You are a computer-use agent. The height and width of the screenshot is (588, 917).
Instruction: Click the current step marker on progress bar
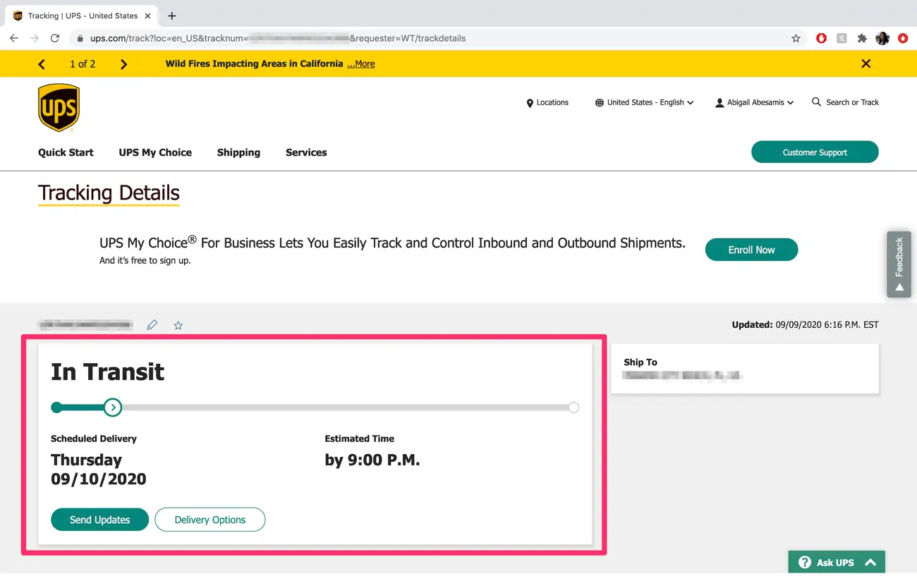pos(112,408)
